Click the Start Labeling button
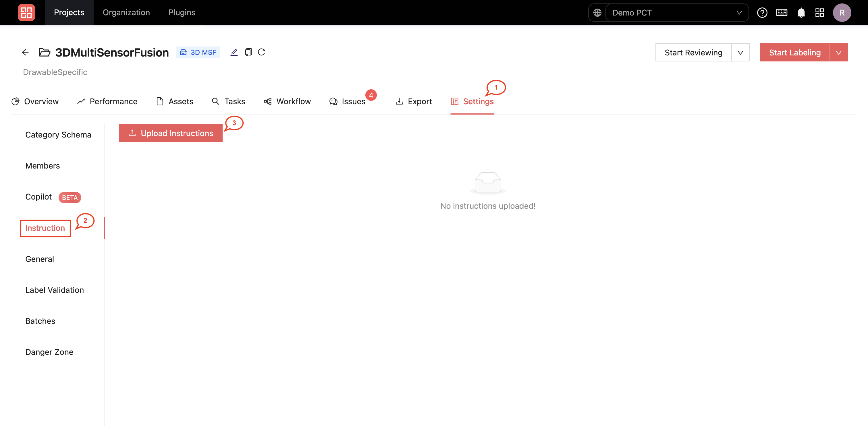The height and width of the screenshot is (441, 868). click(794, 53)
